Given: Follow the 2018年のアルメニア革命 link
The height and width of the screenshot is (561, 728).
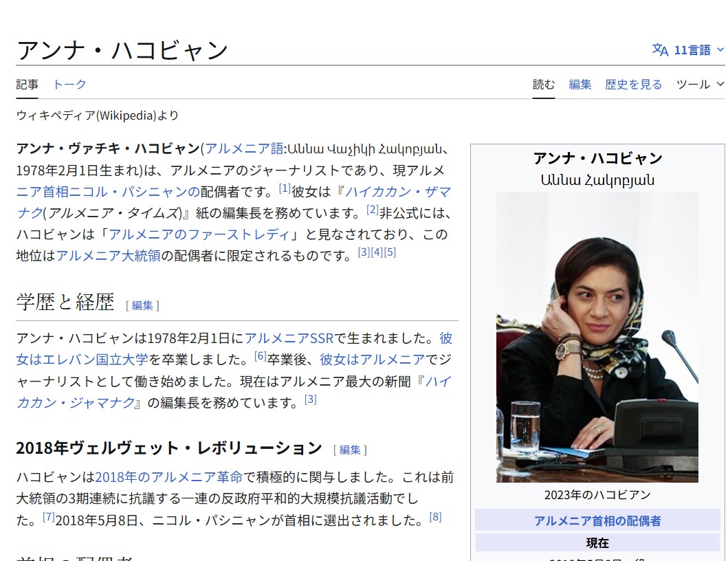Looking at the screenshot, I should pyautogui.click(x=169, y=477).
